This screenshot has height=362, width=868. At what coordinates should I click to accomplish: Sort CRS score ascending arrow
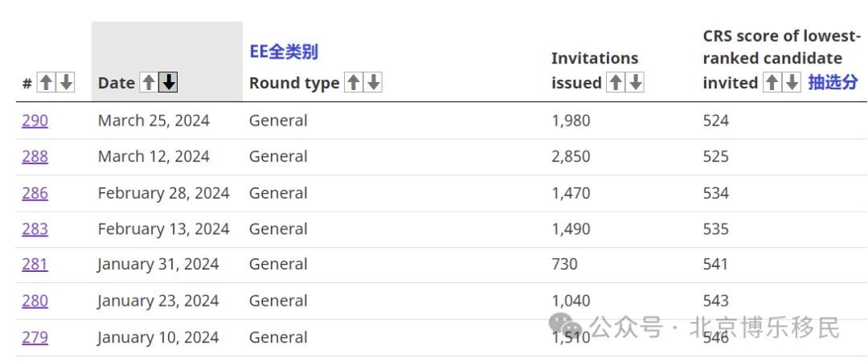[x=772, y=82]
